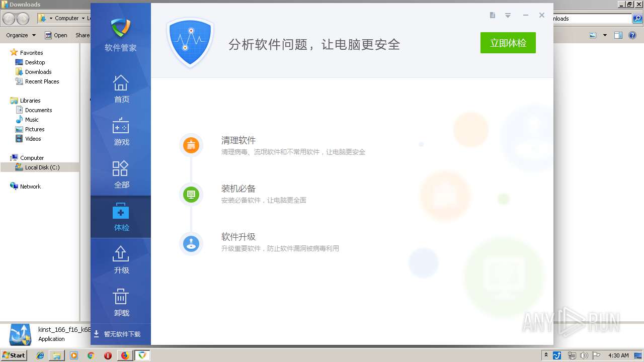Select the 体检 checkup tab

121,217
